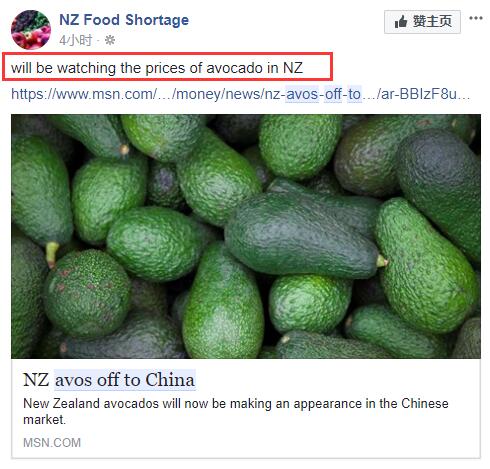490x469 pixels.
Task: Click the thumbs-up icon in like button
Action: tap(401, 22)
